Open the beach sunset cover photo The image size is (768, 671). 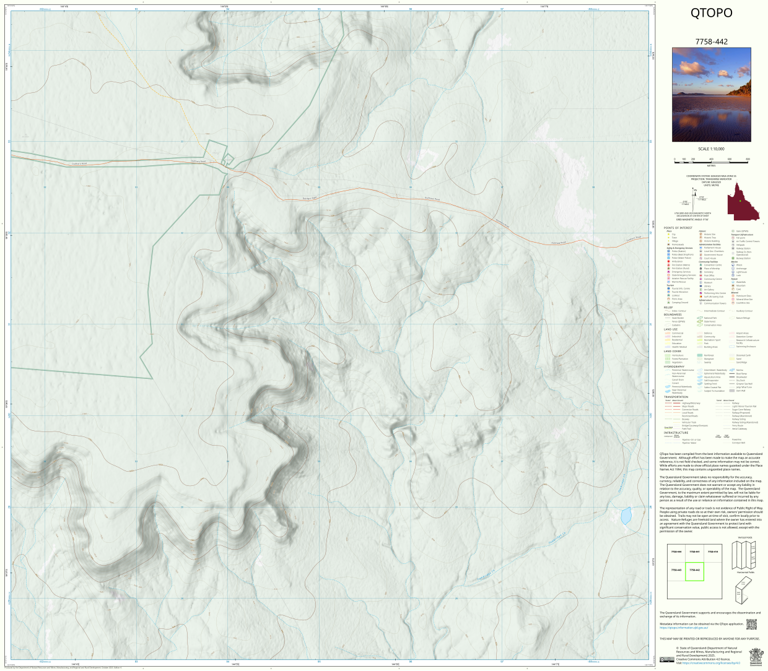[711, 95]
